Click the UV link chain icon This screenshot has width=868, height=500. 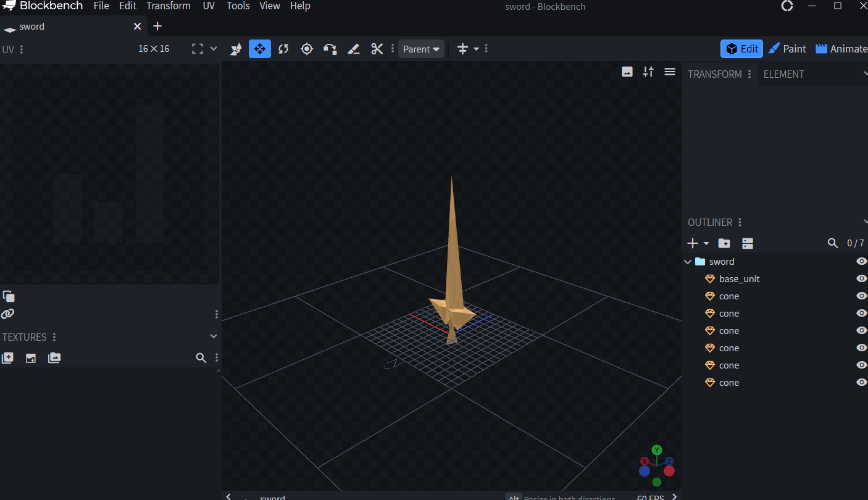point(7,314)
